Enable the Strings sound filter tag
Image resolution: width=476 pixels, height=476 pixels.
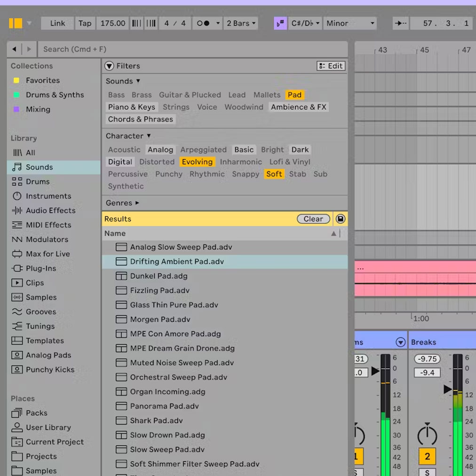(176, 107)
